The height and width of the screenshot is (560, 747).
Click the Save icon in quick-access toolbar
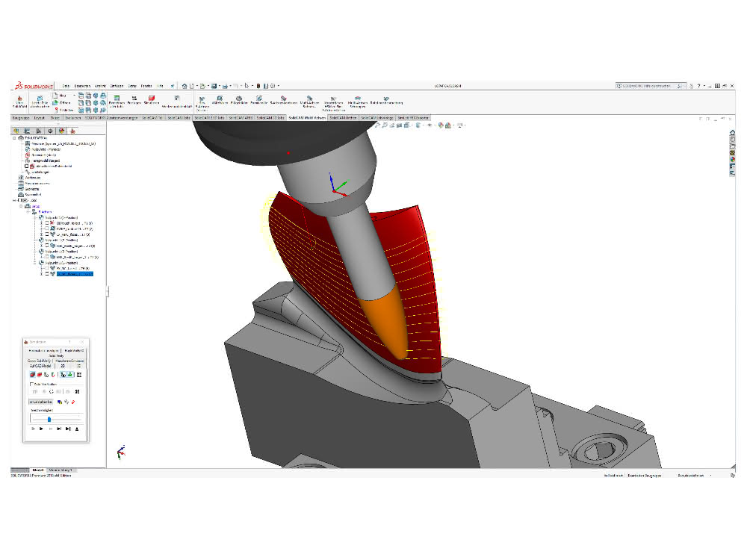214,86
